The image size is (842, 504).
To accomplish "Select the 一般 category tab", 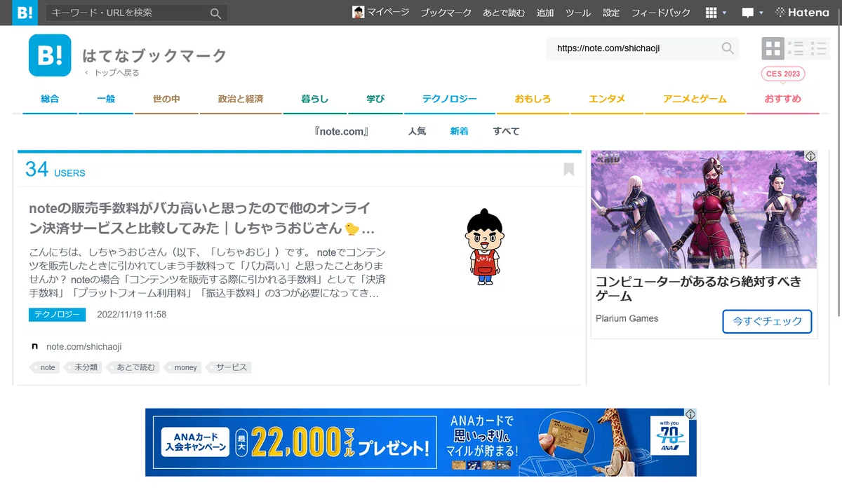I will coord(106,99).
